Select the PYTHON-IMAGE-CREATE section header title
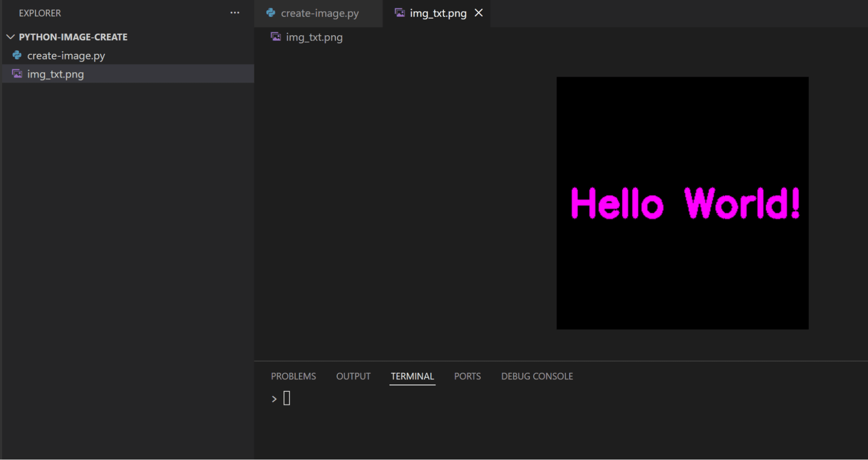The image size is (868, 460). coord(73,37)
